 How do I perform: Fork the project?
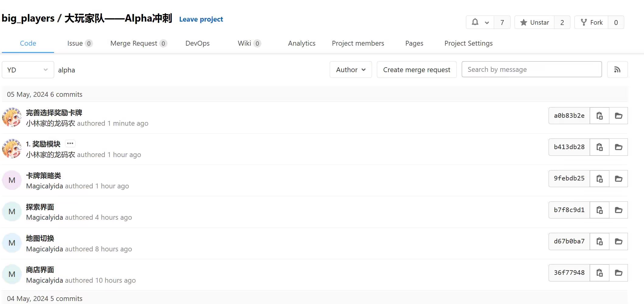coord(591,22)
